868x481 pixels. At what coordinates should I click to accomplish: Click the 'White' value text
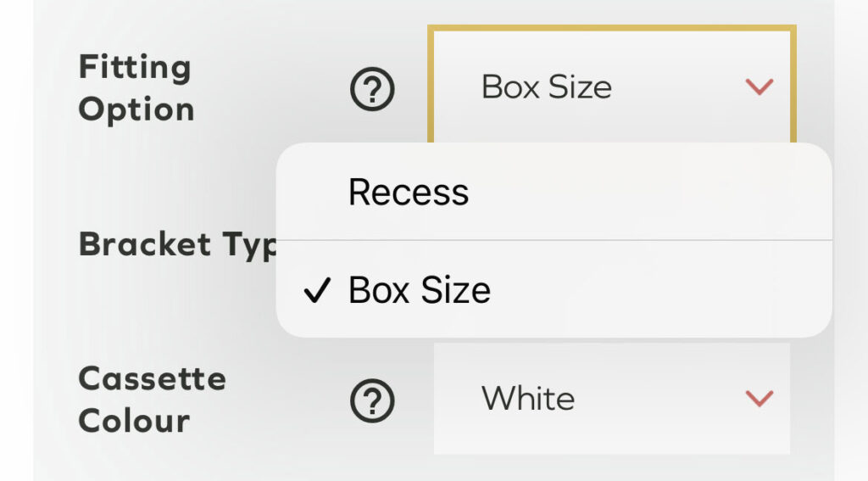527,398
